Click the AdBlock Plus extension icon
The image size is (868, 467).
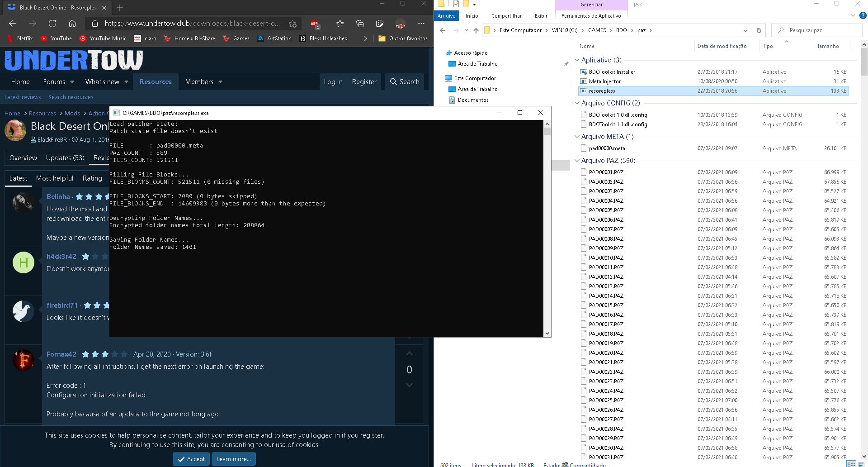[314, 24]
